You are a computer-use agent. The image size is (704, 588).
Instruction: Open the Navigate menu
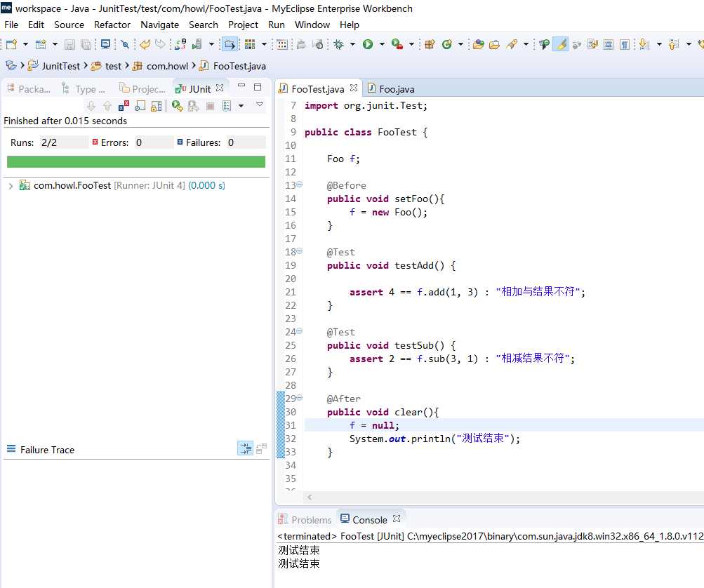[159, 25]
